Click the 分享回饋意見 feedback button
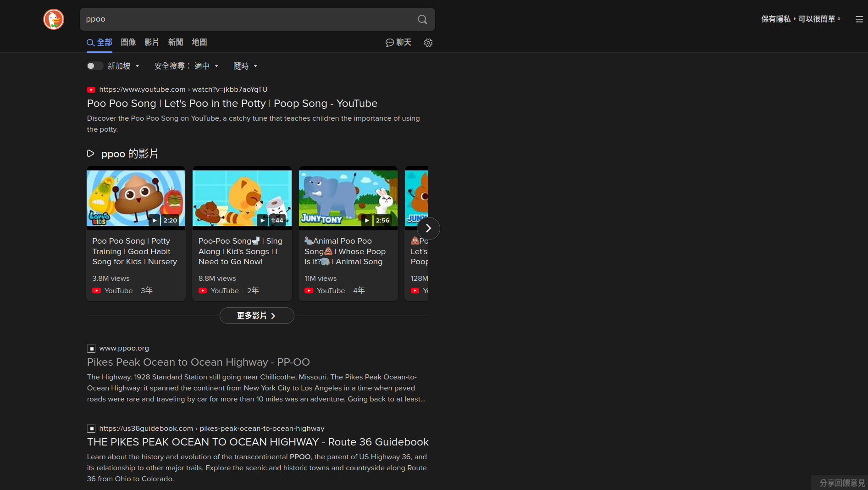This screenshot has height=490, width=868. (841, 483)
